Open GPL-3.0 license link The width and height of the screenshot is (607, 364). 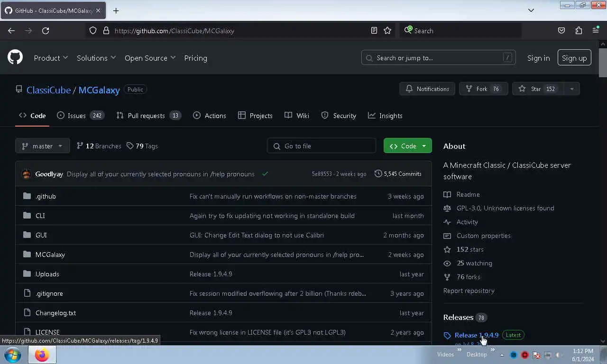point(505,208)
